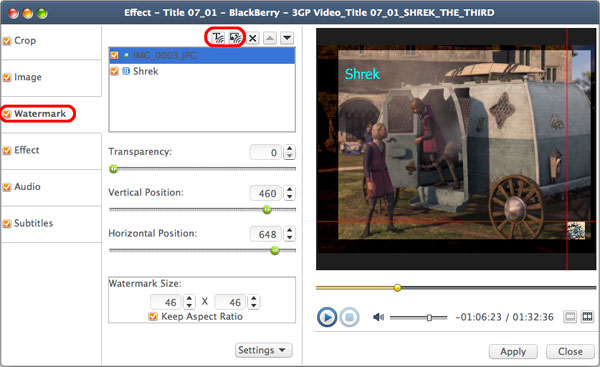Click the image type icon beside IMG_0003.JPG
This screenshot has width=600, height=367.
coord(126,55)
